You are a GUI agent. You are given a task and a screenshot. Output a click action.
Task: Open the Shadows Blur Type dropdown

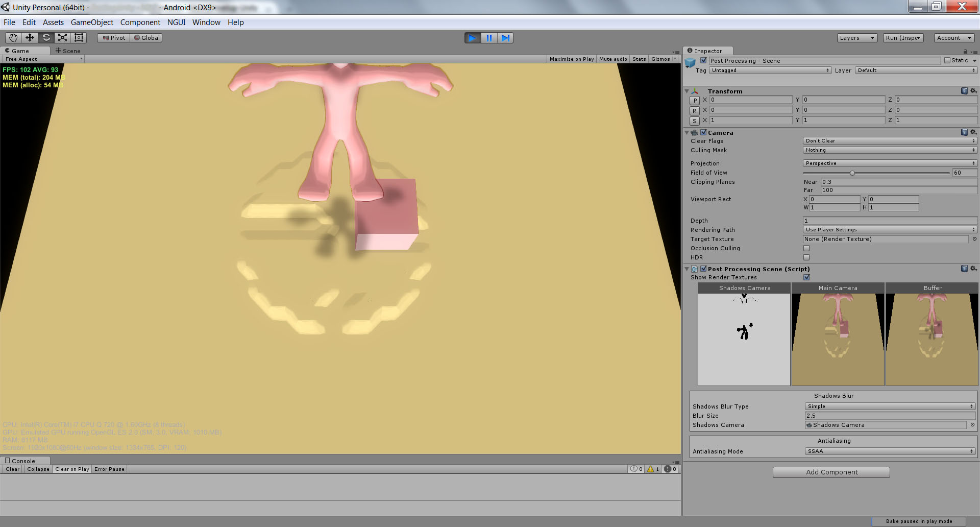coord(889,406)
